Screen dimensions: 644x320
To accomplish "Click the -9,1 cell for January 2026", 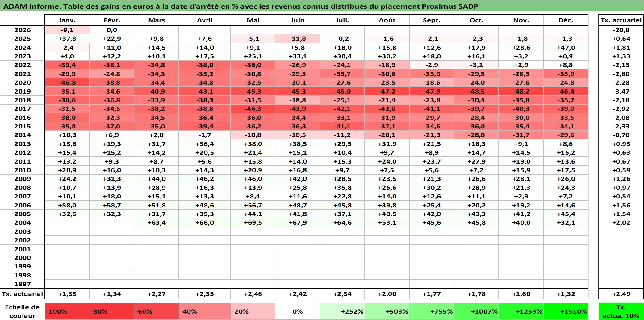I will point(67,30).
